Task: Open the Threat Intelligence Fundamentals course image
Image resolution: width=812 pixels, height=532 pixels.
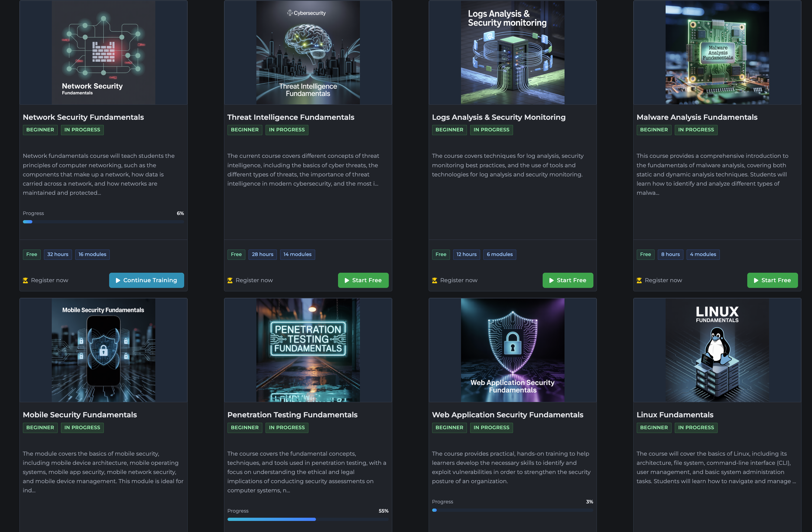Action: click(308, 53)
